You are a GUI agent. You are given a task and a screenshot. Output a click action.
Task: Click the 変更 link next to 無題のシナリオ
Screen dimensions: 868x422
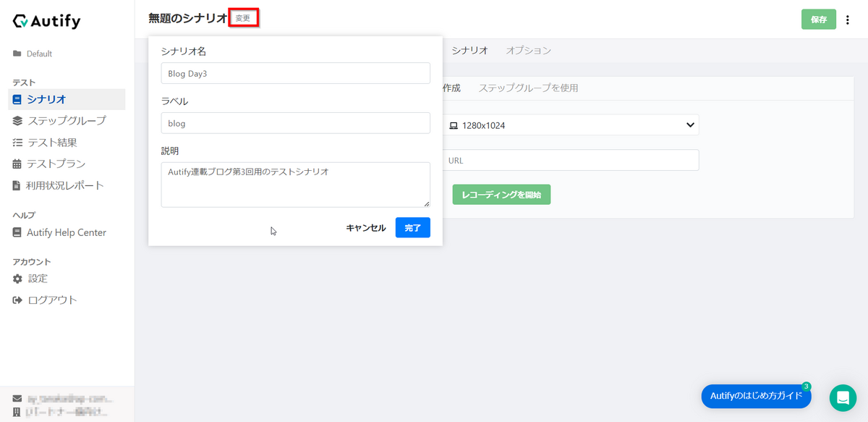click(243, 16)
